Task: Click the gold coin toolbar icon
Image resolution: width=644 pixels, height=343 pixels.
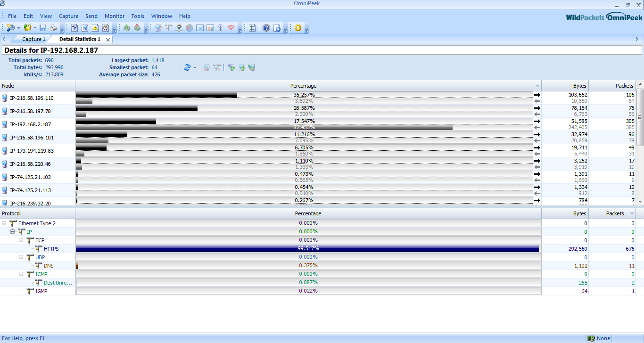Action: [298, 28]
